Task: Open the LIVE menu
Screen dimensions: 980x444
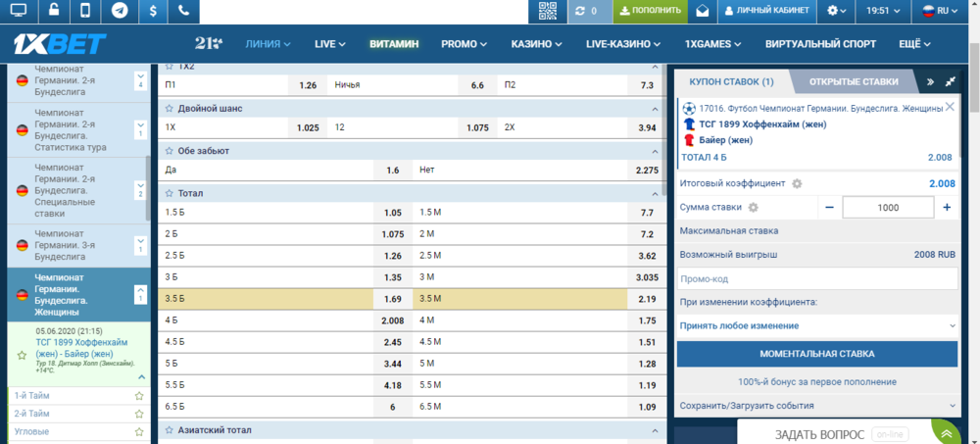Action: click(330, 44)
